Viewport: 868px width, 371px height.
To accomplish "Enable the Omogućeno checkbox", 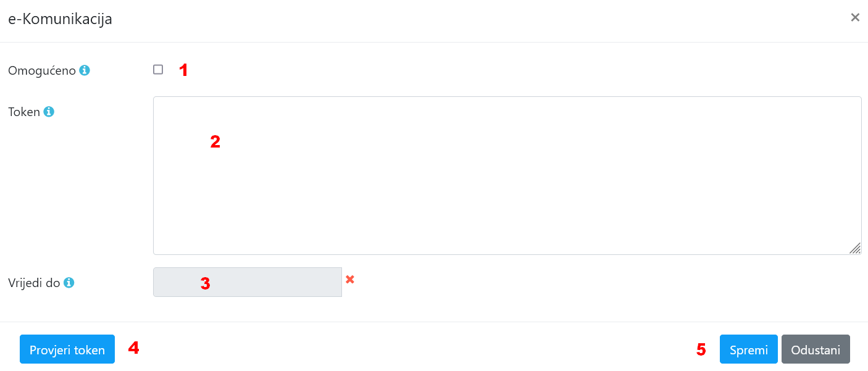I will [158, 70].
